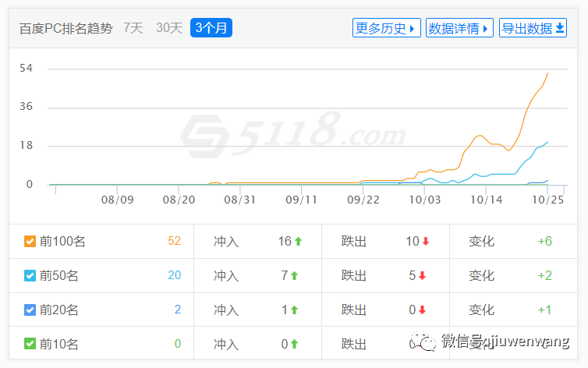Click the 导出数据 export button
588x368 pixels.
pyautogui.click(x=533, y=28)
